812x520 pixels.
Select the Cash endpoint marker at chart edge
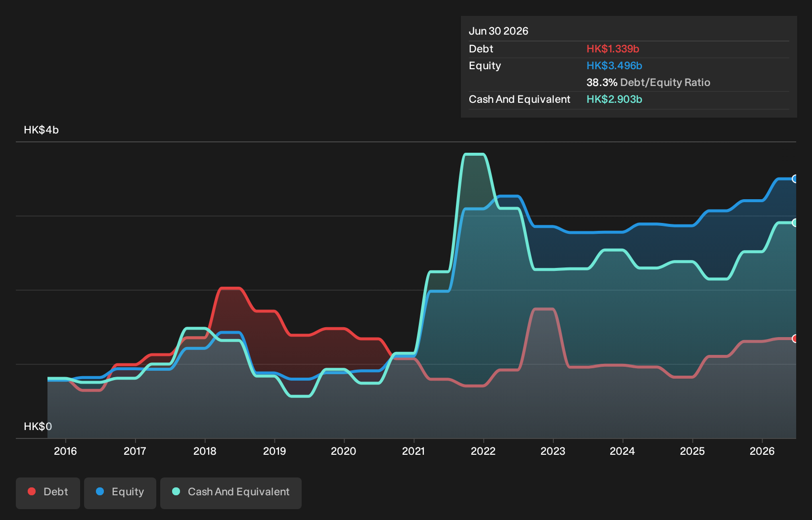[795, 223]
